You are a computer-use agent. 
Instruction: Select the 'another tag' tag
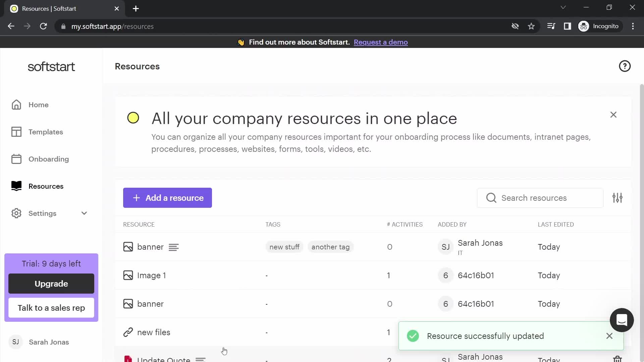click(x=330, y=247)
